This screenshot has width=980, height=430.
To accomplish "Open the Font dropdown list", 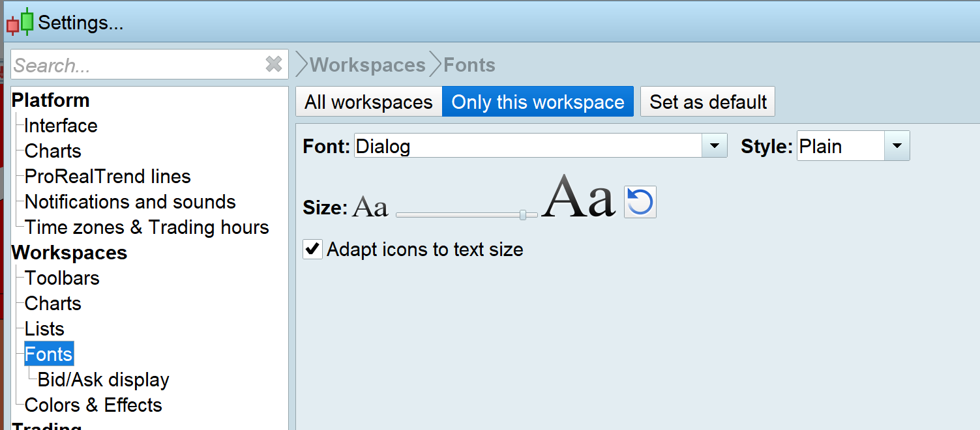I will 714,146.
